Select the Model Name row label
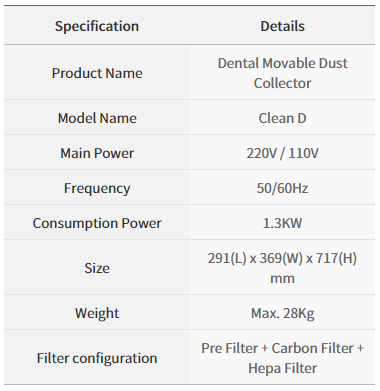The height and width of the screenshot is (391, 380). [97, 118]
